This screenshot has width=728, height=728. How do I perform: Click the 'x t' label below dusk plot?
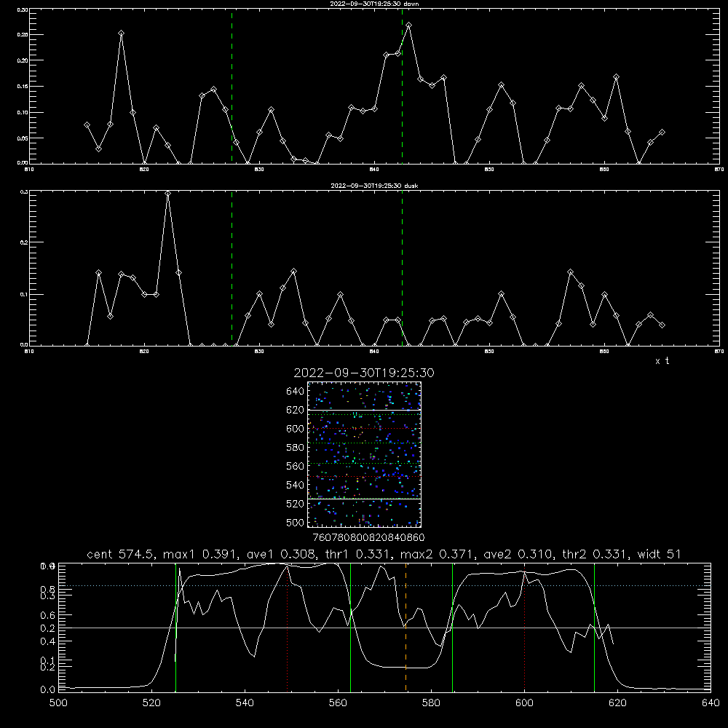click(662, 361)
